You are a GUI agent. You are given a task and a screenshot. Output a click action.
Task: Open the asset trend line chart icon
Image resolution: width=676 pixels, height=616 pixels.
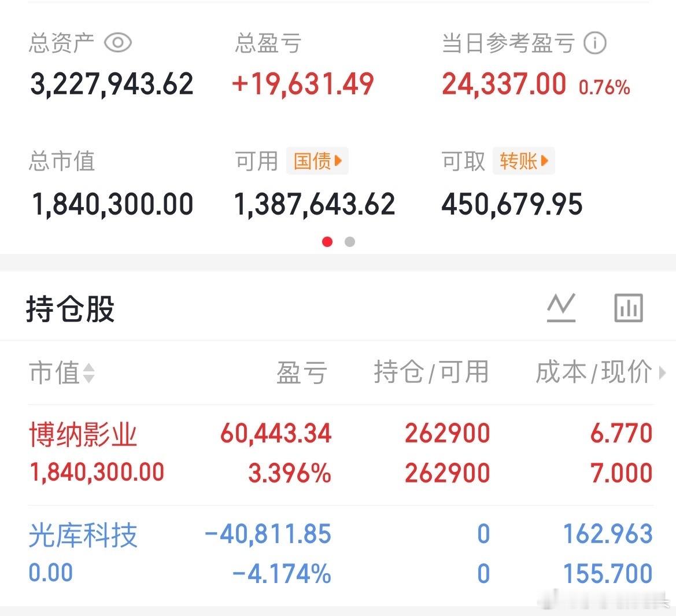pyautogui.click(x=560, y=307)
